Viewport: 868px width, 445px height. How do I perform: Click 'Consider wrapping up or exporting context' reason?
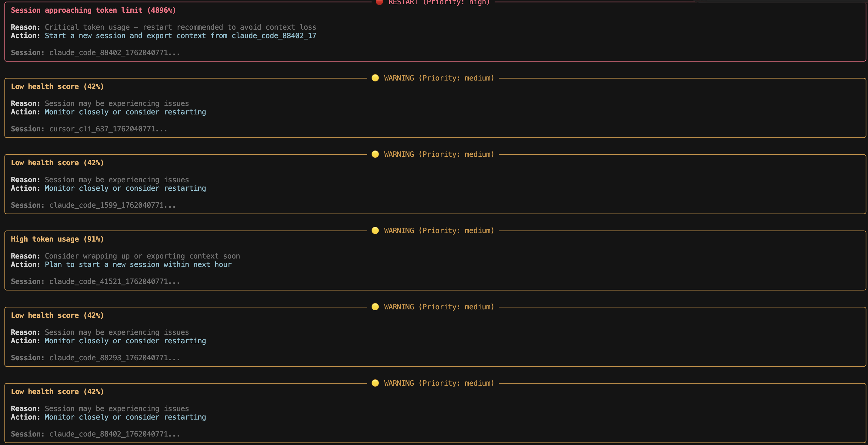[x=142, y=256]
